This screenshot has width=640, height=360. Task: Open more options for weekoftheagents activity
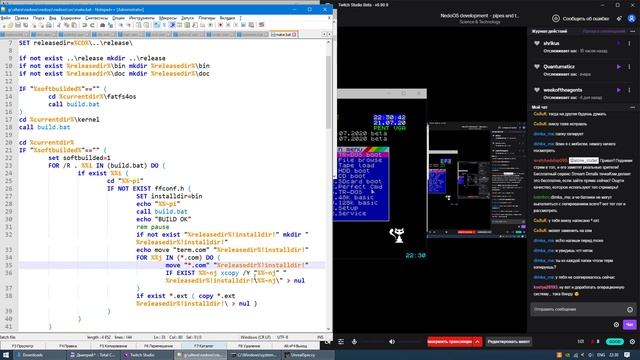point(629,90)
